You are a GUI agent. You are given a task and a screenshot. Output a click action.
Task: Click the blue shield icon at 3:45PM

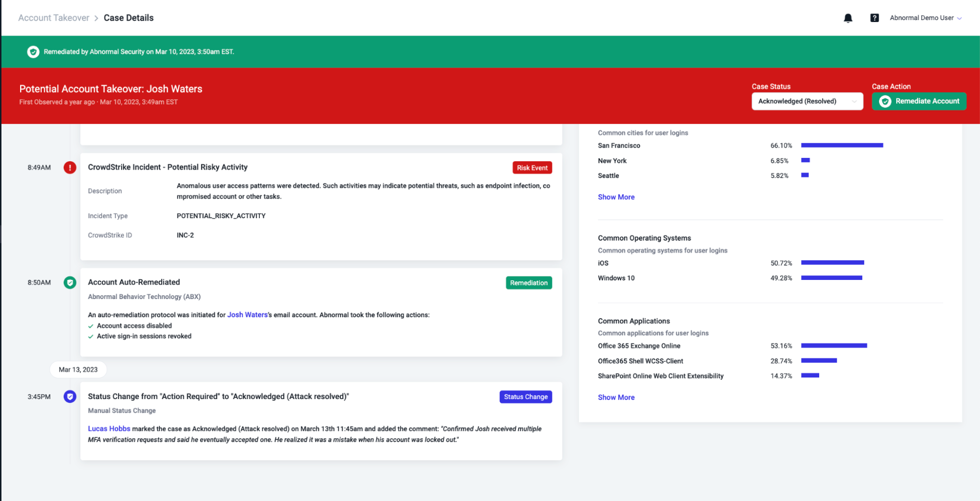coord(70,397)
